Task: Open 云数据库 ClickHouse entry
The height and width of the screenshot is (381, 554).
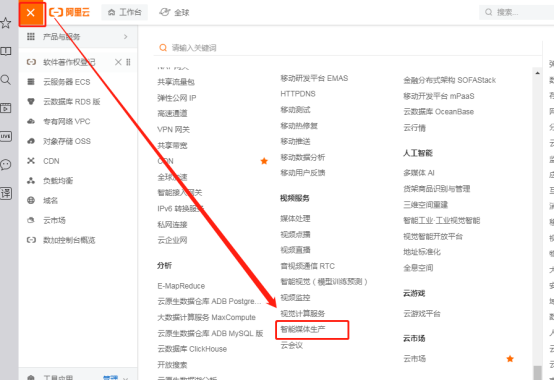Action: (x=192, y=349)
